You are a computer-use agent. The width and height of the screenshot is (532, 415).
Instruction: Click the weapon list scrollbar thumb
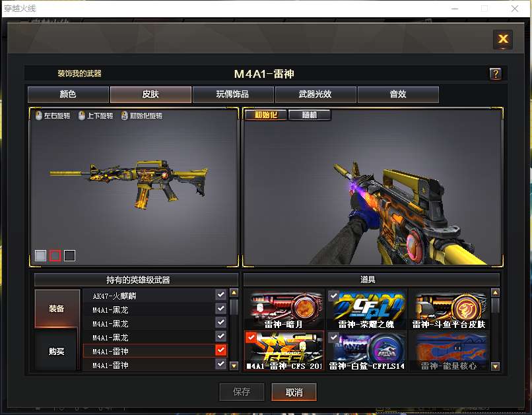[234, 307]
